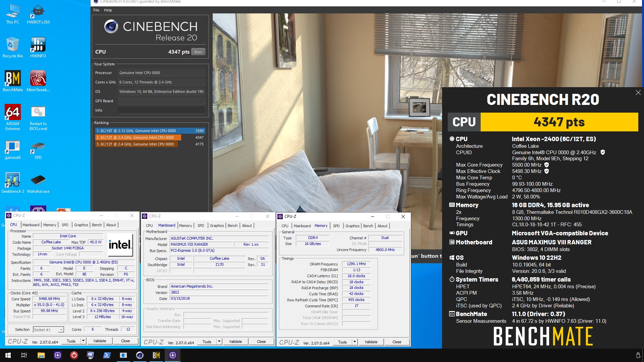This screenshot has width=644, height=362.
Task: Open CPU tab in right CPU-Z window
Action: pos(285,226)
